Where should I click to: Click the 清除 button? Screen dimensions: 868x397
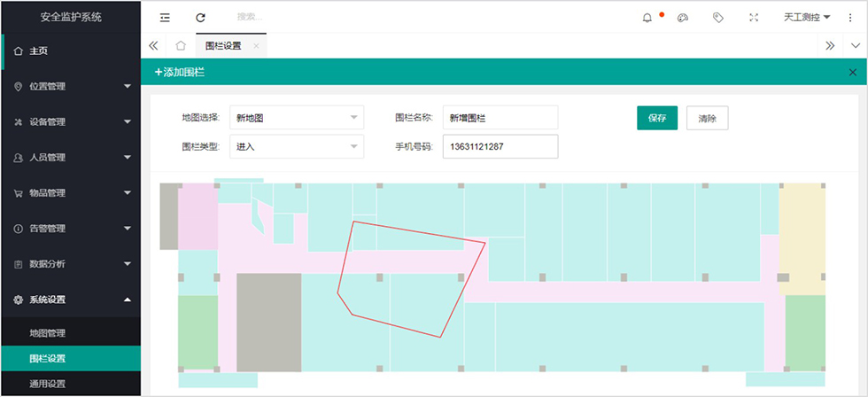(707, 118)
